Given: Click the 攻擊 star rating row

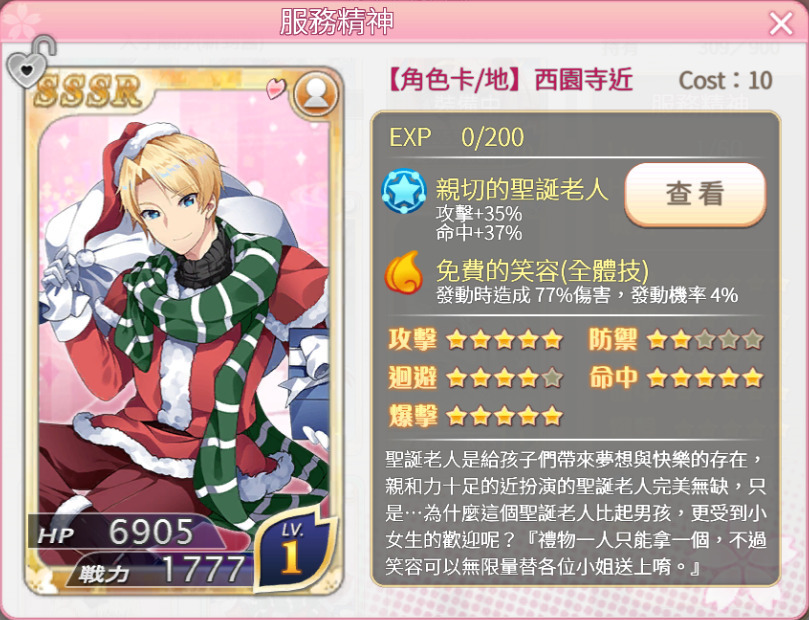Looking at the screenshot, I should 475,340.
